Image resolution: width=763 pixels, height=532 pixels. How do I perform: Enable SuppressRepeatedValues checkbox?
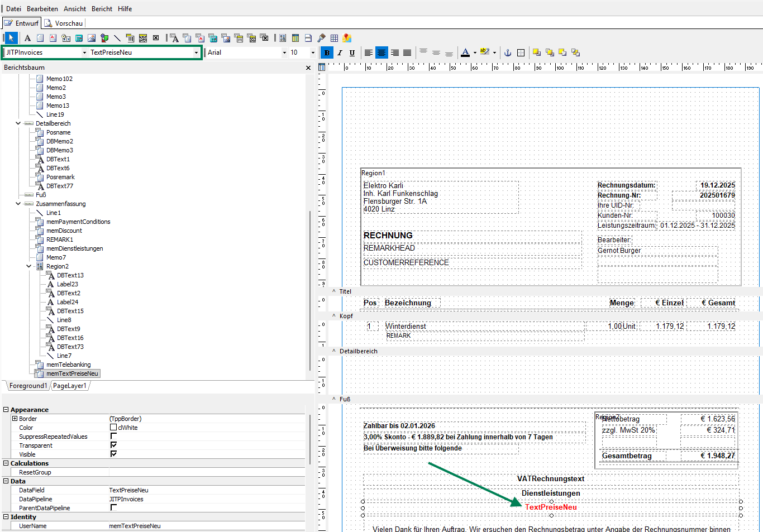(113, 437)
